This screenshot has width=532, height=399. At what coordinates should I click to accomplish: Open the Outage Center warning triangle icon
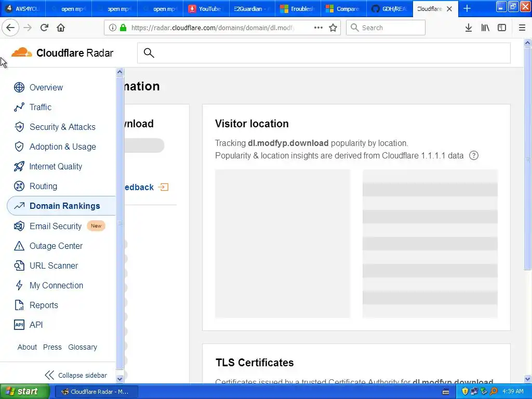tap(19, 246)
